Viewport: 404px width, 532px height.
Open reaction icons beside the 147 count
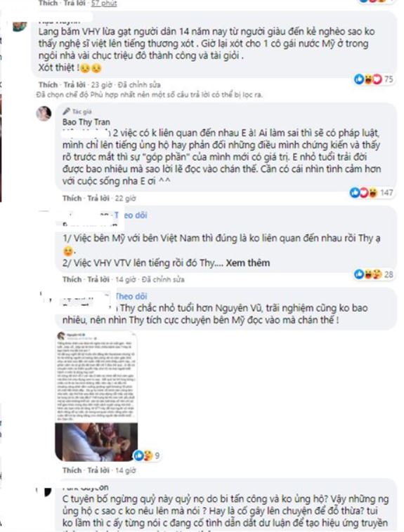point(364,193)
